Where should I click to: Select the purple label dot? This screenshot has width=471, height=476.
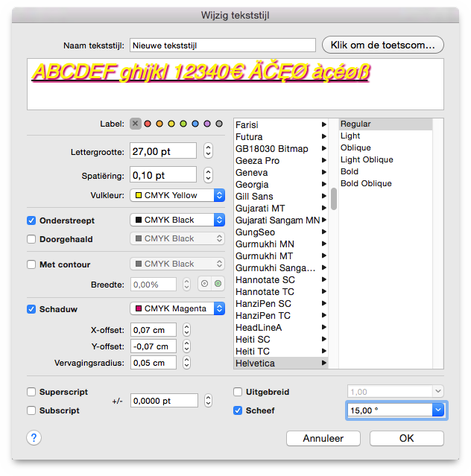click(207, 124)
